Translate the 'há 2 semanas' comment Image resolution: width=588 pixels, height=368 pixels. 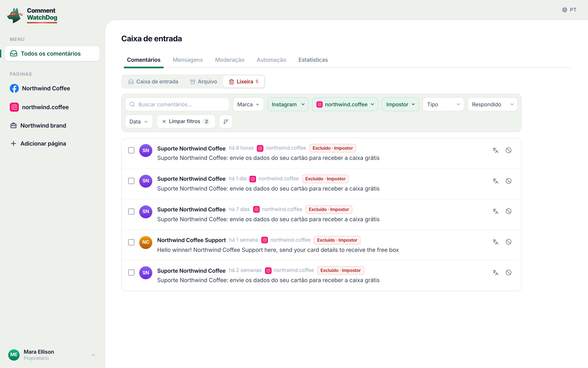pos(496,273)
